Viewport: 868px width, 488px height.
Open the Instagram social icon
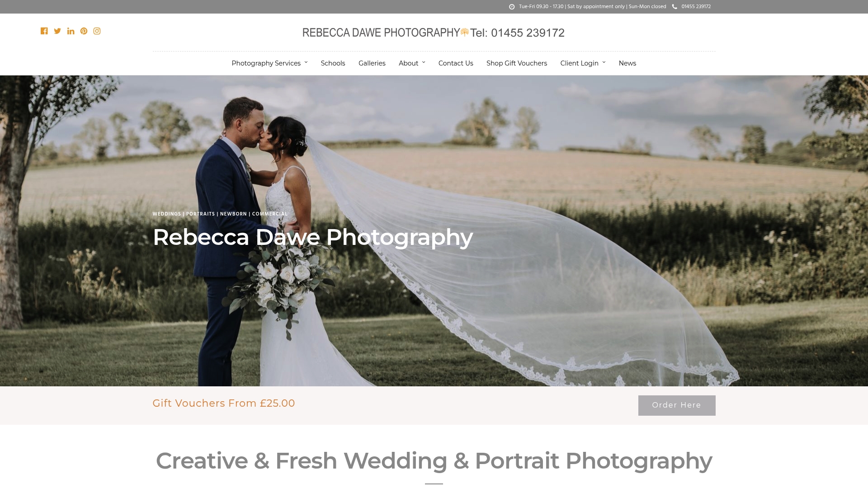pos(97,31)
